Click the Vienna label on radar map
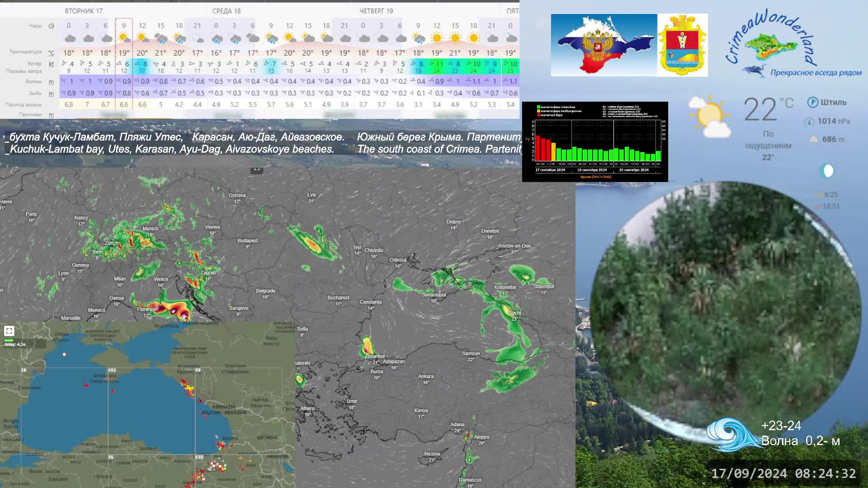This screenshot has height=488, width=868. coord(212,227)
